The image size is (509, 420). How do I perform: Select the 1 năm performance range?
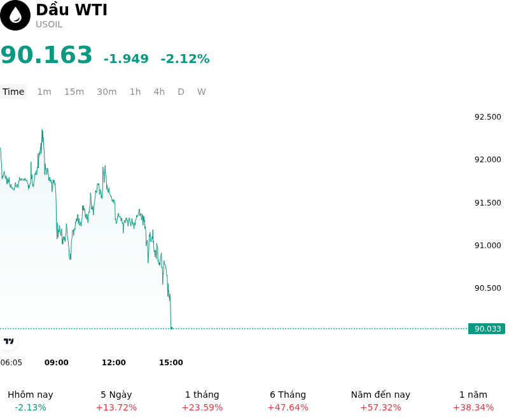[x=473, y=401]
